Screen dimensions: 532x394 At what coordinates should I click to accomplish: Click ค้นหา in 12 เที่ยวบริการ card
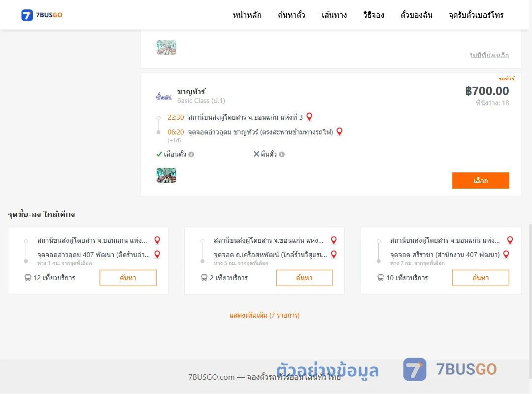[x=128, y=278]
